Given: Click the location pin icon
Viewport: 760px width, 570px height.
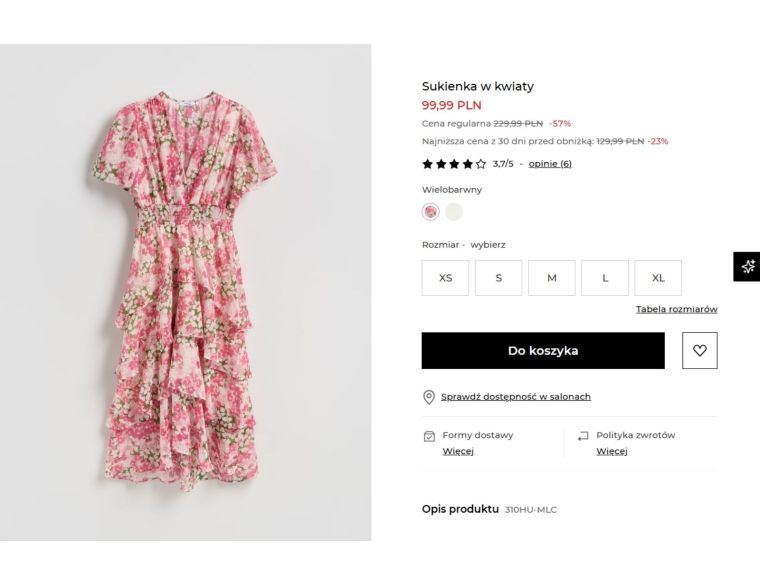Looking at the screenshot, I should point(429,397).
